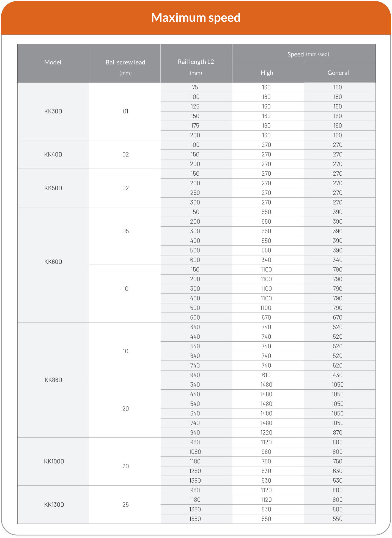Select the KK86D model cell
Viewport: 392px width, 538px height.
(x=53, y=380)
